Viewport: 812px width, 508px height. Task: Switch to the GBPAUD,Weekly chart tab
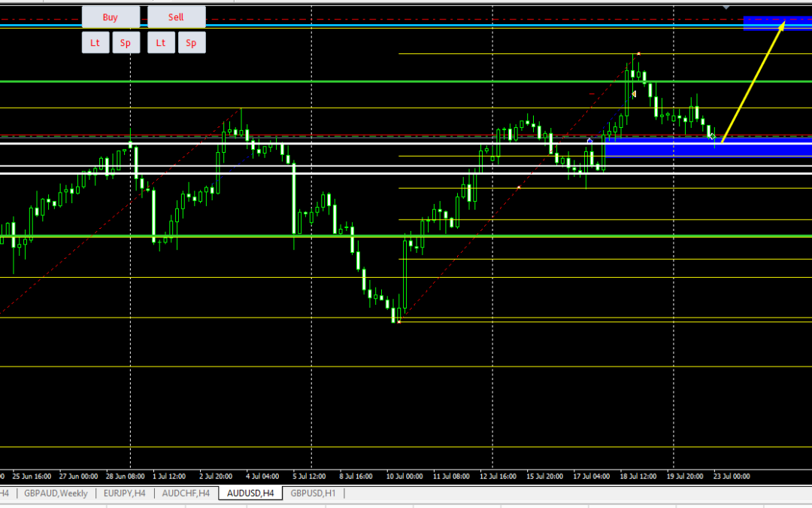(x=56, y=494)
